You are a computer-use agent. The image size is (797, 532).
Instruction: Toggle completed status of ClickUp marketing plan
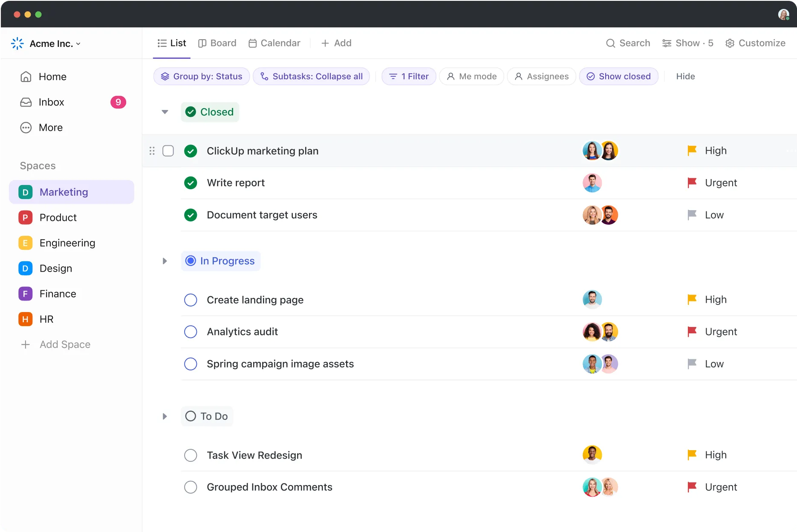(x=191, y=151)
